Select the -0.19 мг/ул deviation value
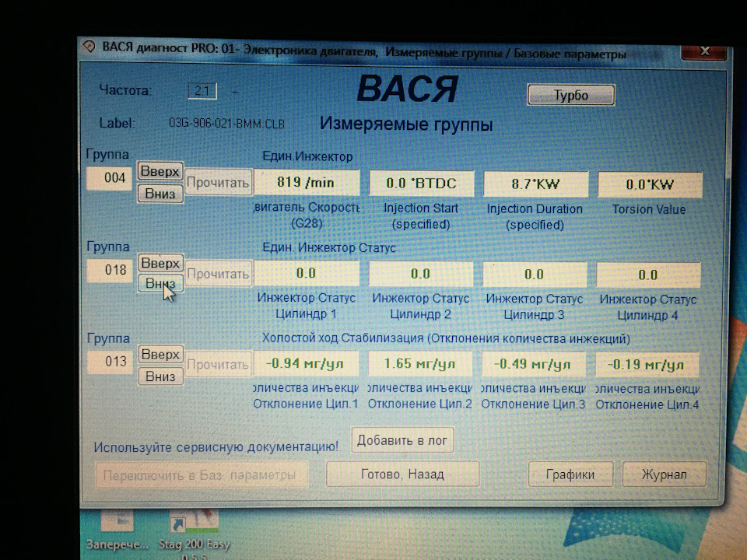This screenshot has height=560, width=747. coord(647,366)
